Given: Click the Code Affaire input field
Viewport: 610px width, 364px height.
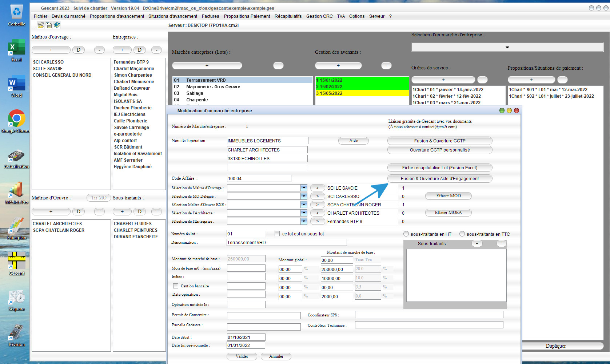Looking at the screenshot, I should click(259, 178).
